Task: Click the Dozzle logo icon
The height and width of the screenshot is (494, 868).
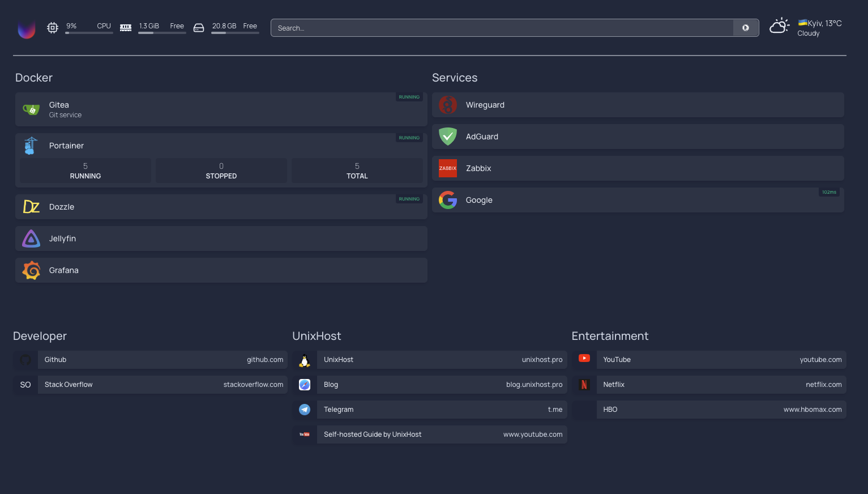Action: [31, 207]
